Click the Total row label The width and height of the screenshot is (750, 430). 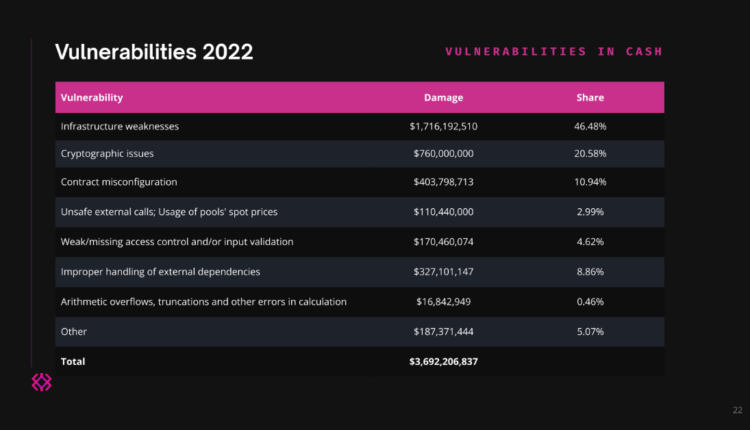74,360
